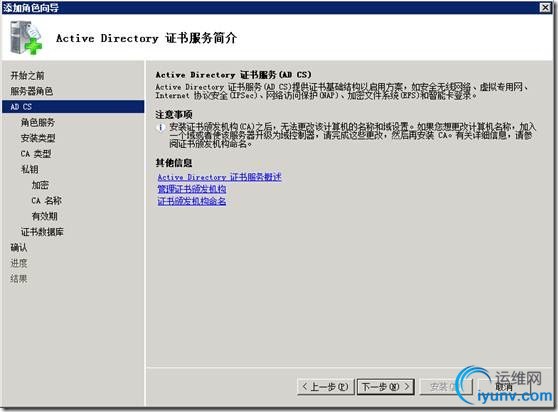558x412 pixels.
Task: Select the AD CS step
Action: click(73, 107)
